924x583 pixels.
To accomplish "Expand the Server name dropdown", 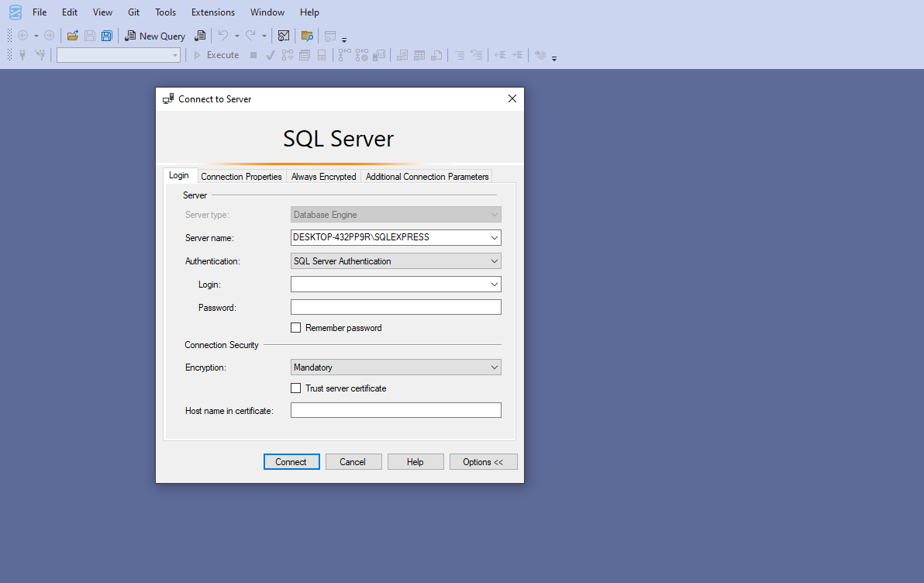I will [x=494, y=238].
